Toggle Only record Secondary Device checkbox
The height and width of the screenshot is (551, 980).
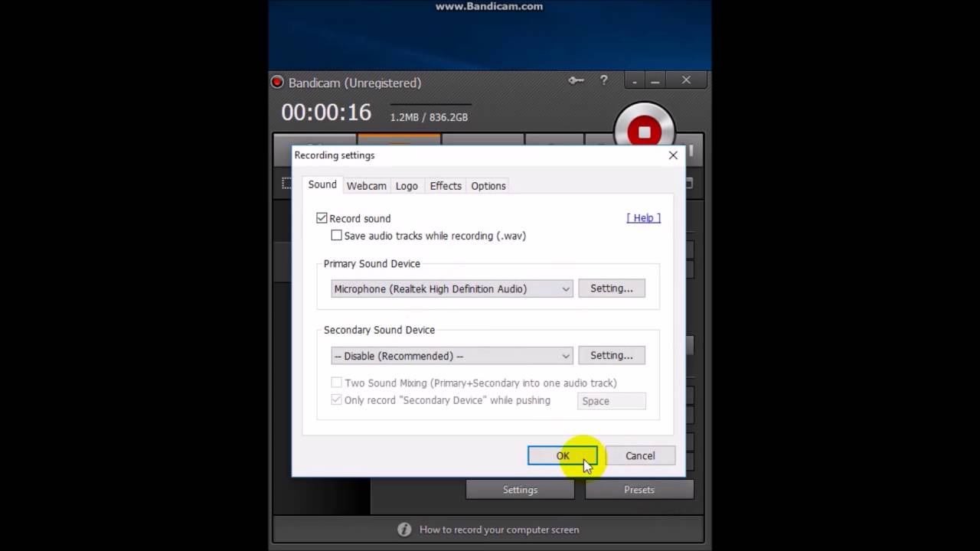(x=336, y=400)
